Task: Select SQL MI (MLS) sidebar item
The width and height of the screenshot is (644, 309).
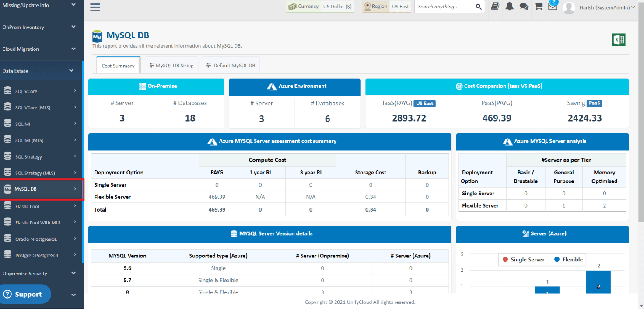Action: point(42,140)
